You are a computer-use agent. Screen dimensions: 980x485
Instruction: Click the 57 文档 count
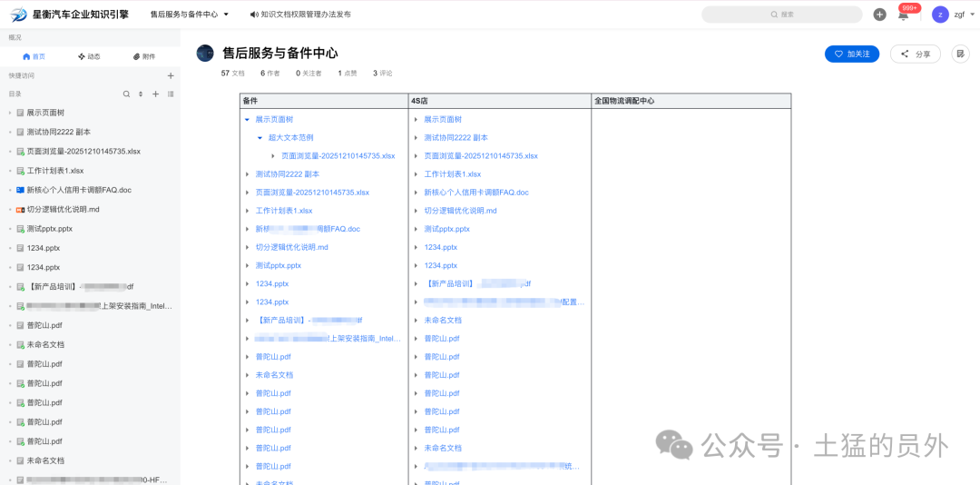(x=232, y=74)
